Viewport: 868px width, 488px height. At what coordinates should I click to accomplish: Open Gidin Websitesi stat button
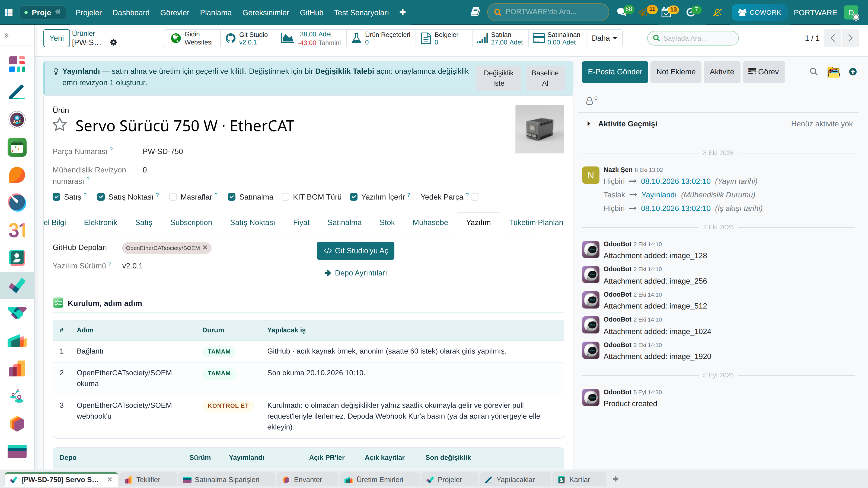point(192,38)
